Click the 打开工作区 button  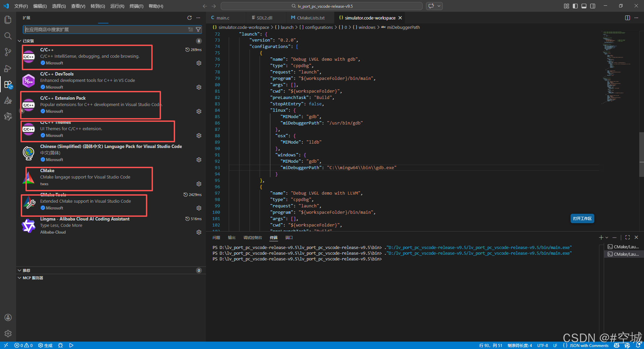582,218
